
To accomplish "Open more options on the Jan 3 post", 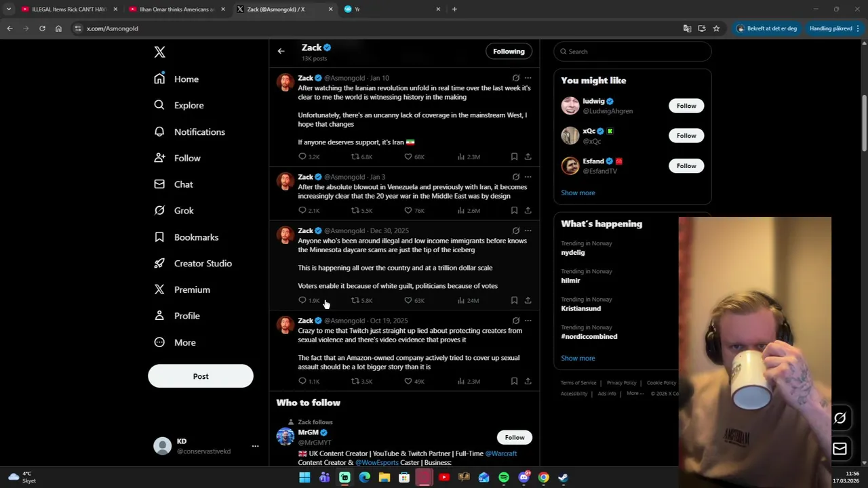I will [528, 177].
